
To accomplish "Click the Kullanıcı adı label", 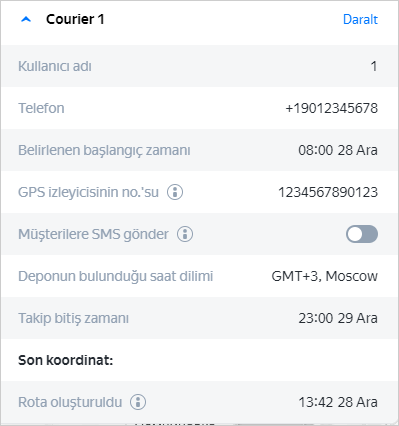I will 55,66.
